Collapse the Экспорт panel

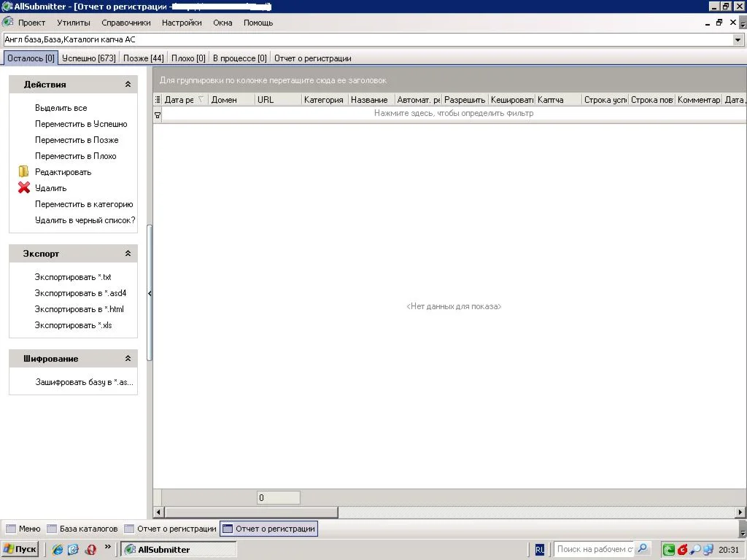(x=128, y=253)
